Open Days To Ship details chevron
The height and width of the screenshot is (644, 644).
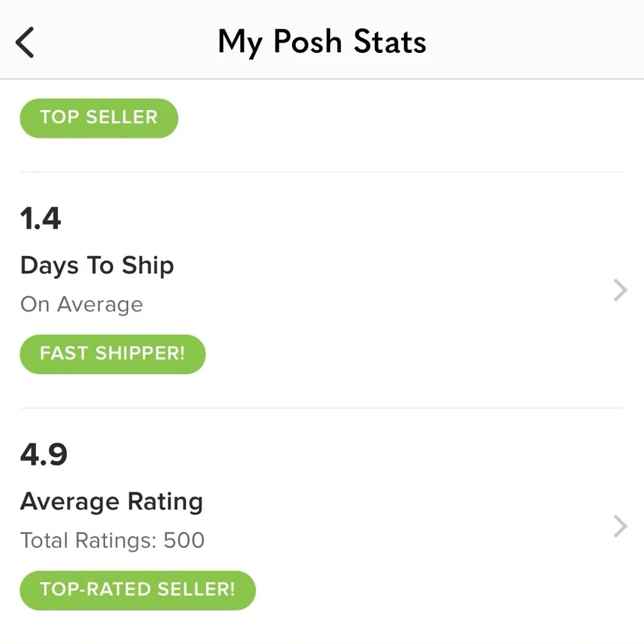point(620,290)
